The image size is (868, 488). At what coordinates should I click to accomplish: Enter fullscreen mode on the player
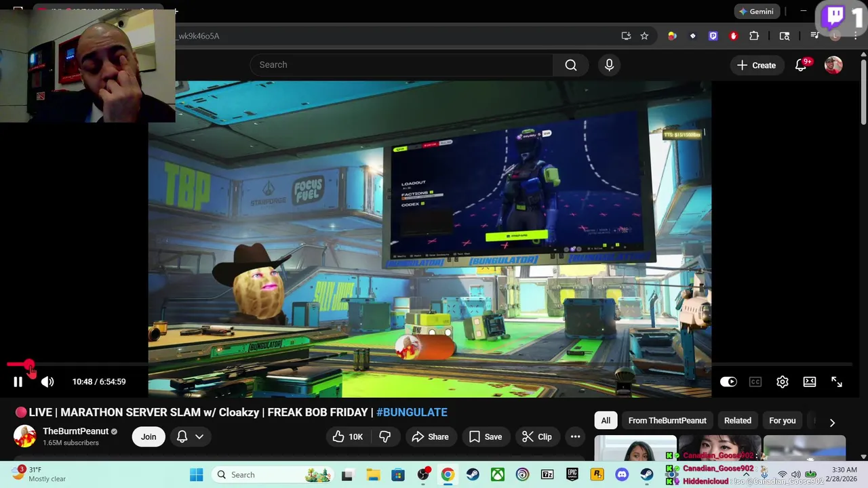tap(837, 382)
